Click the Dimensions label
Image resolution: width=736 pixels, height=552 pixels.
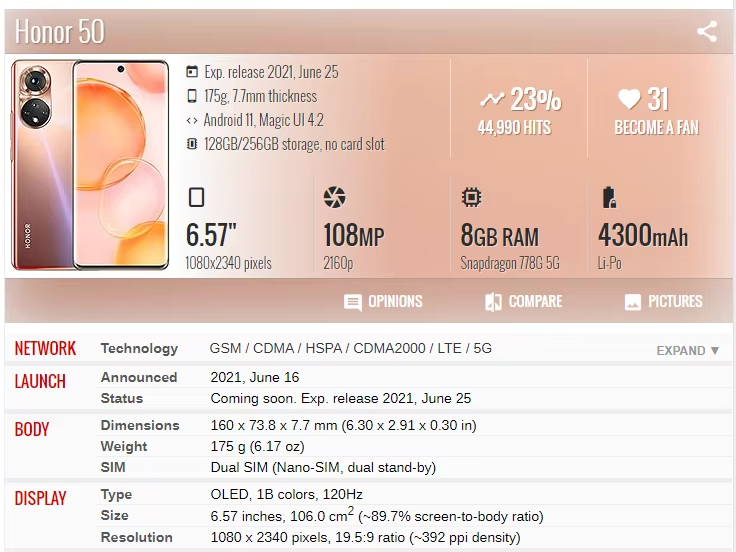click(x=140, y=425)
